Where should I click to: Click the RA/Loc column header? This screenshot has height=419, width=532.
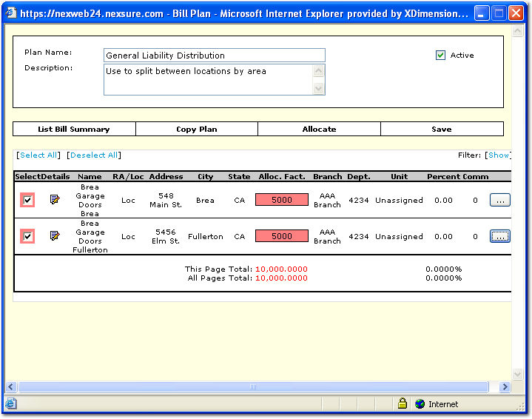coord(128,177)
